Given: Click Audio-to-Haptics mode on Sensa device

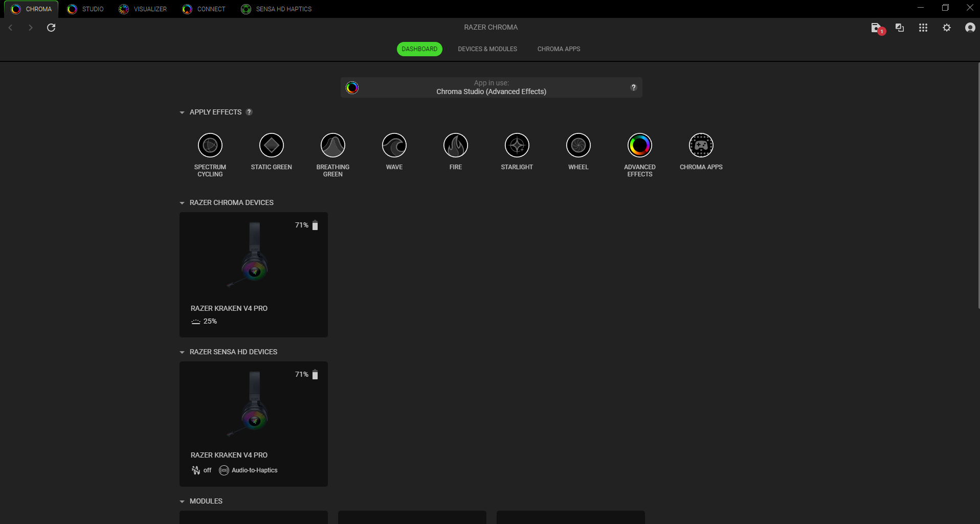Looking at the screenshot, I should (249, 470).
